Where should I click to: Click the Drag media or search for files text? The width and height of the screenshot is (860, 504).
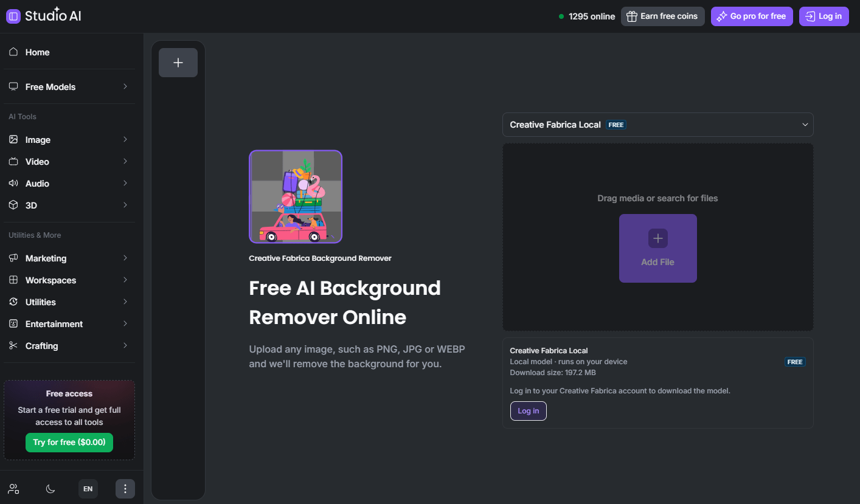click(657, 198)
